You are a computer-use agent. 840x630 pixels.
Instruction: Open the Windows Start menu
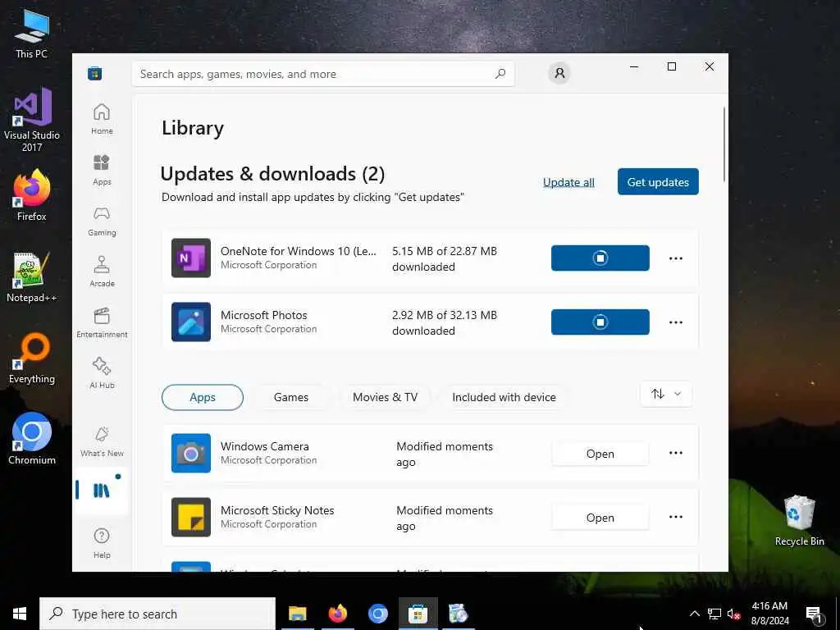point(20,614)
